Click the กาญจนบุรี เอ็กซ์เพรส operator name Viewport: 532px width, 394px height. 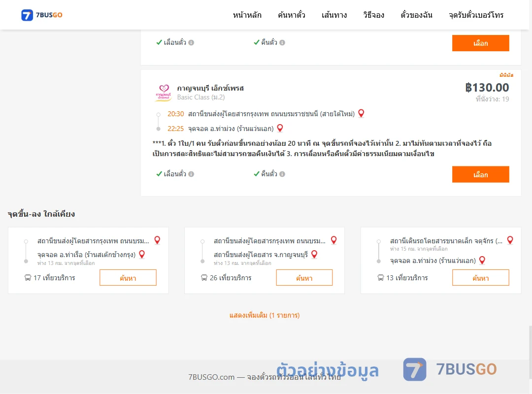pos(210,88)
